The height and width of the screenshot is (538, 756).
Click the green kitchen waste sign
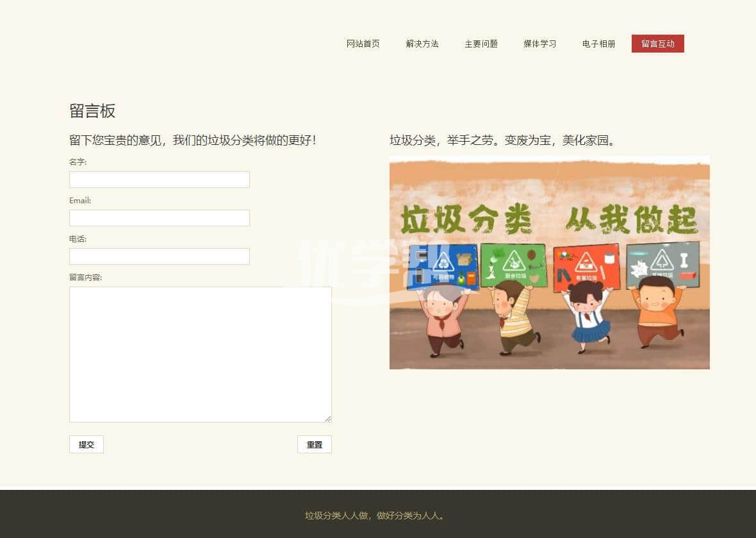pos(513,263)
